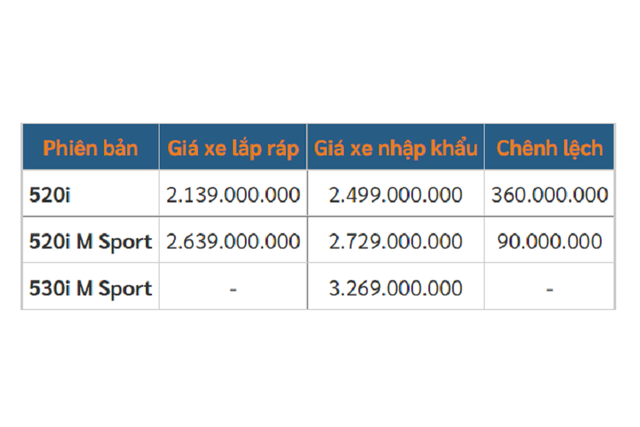Click the price 2.139.000.000
Screen dimensions: 640x427
tap(233, 194)
